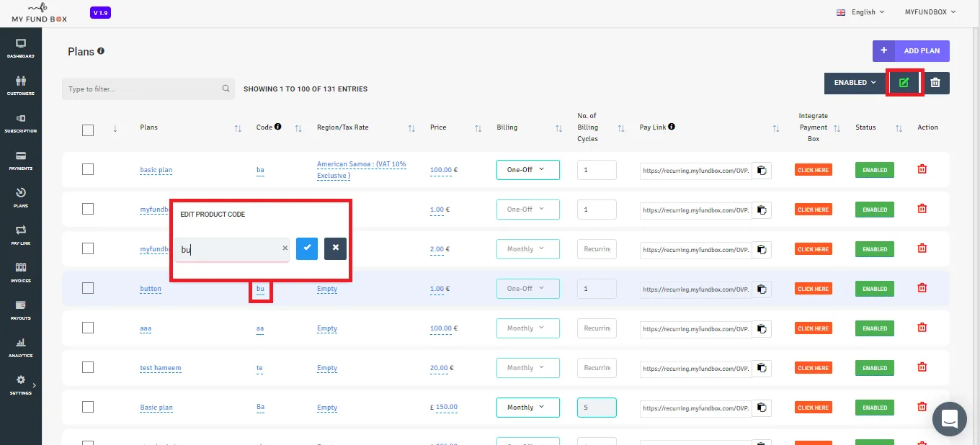980x445 pixels.
Task: Open Monthly billing dropdown for £150.00 plan
Action: click(x=528, y=408)
